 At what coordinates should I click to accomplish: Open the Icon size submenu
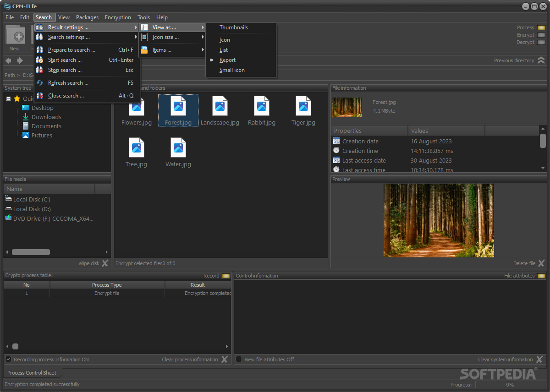click(172, 37)
